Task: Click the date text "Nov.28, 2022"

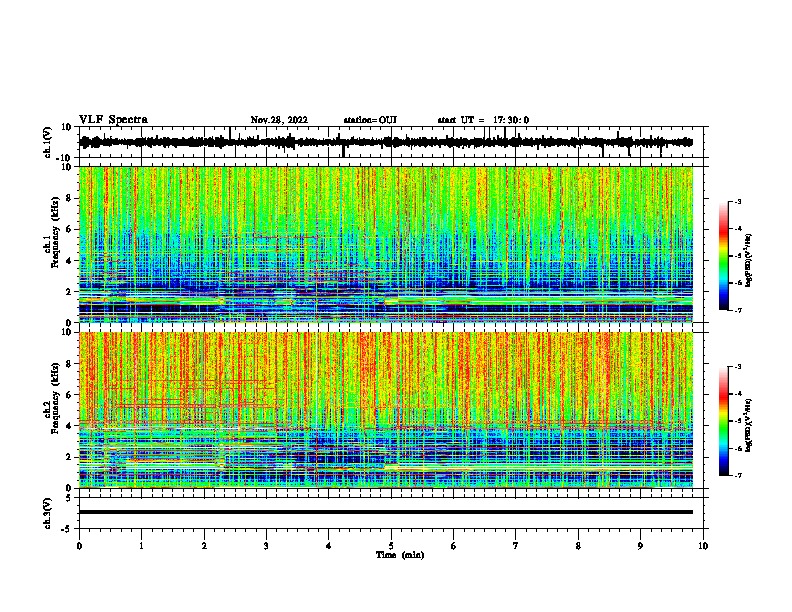Action: pos(279,120)
